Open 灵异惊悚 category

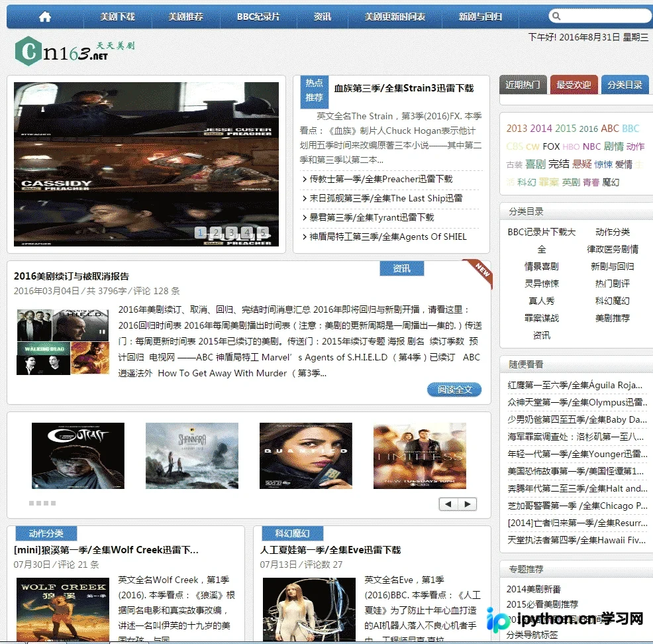click(x=541, y=284)
